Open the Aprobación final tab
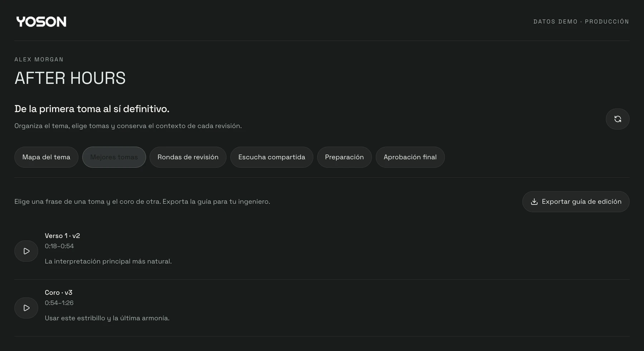 pyautogui.click(x=410, y=157)
